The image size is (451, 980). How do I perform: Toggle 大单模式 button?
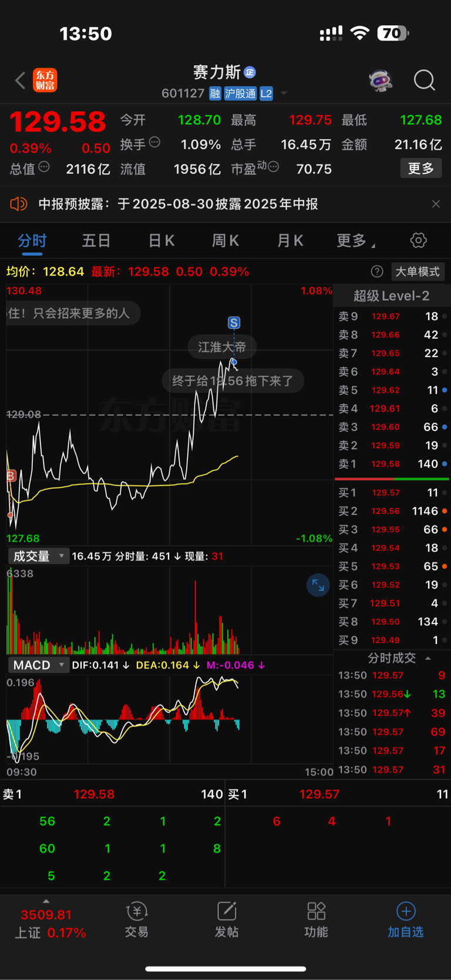(x=418, y=271)
